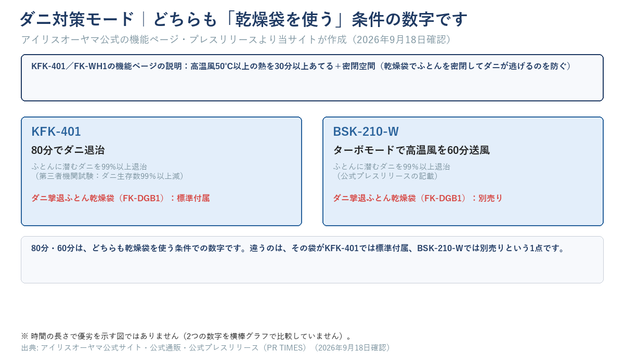The height and width of the screenshot is (364, 624).
Task: Click the red text ending '：標準付属'
Action: click(121, 198)
